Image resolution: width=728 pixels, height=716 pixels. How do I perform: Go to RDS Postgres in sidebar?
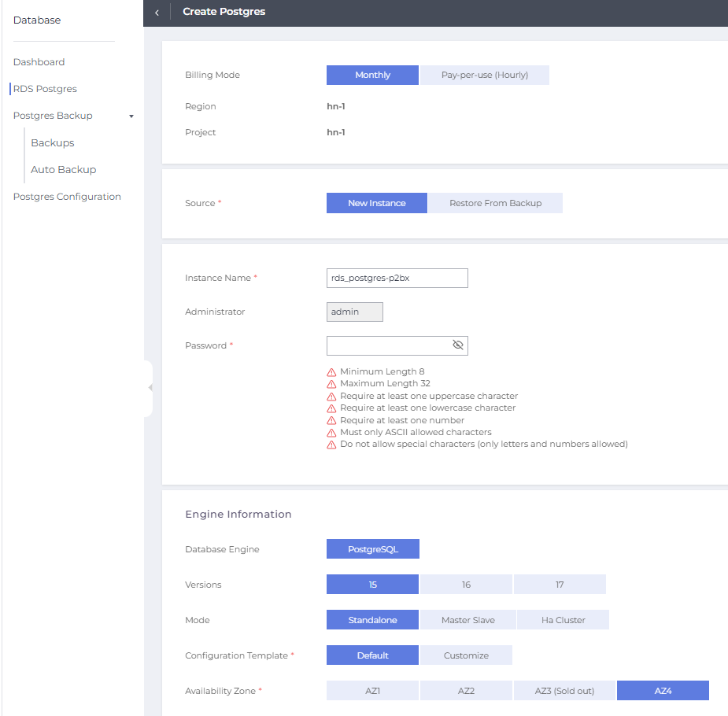[45, 89]
